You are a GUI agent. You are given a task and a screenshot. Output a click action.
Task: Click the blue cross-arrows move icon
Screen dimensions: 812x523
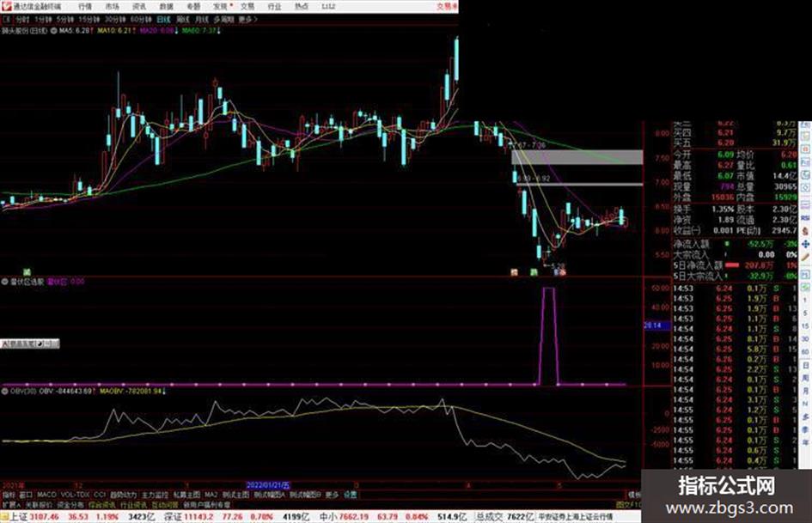pos(805,244)
